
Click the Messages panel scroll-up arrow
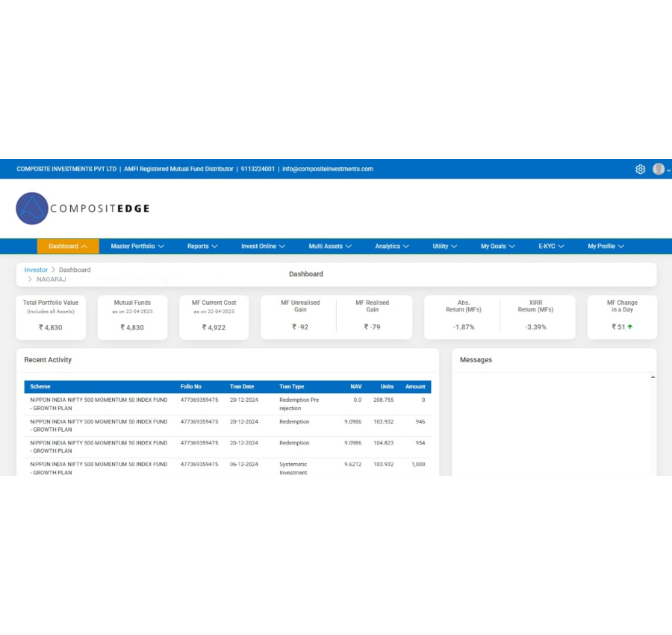[653, 377]
